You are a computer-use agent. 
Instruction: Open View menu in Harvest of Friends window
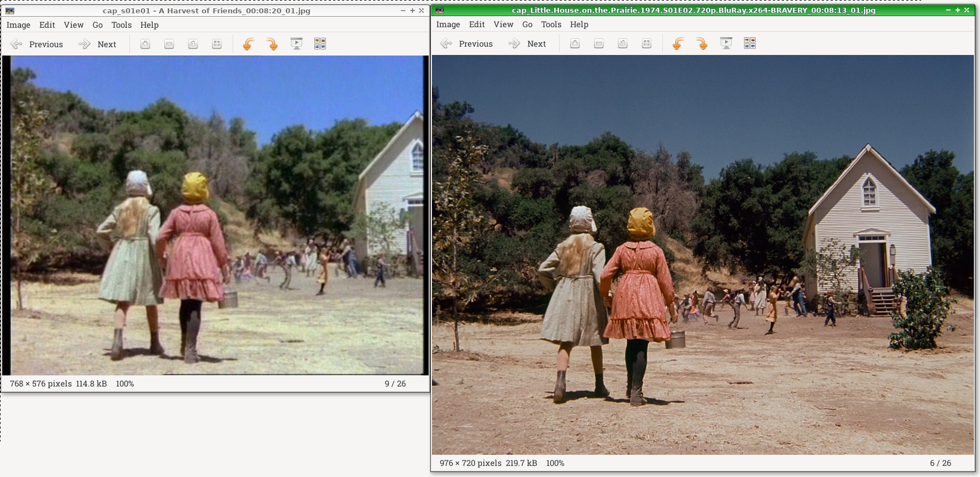pyautogui.click(x=73, y=25)
